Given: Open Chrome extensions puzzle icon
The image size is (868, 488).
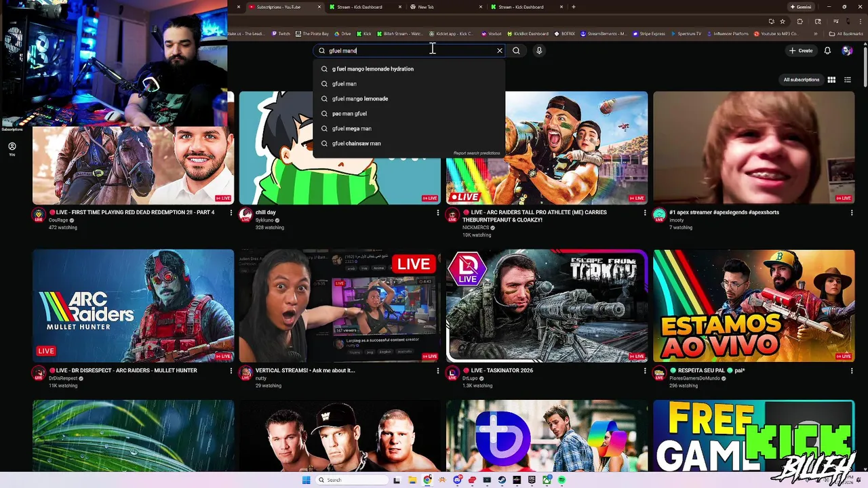Looking at the screenshot, I should pos(800,21).
